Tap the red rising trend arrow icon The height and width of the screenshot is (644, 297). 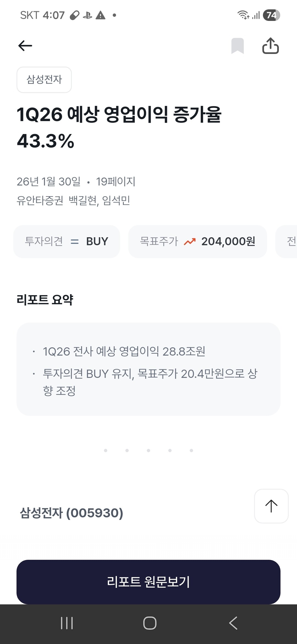pyautogui.click(x=190, y=242)
